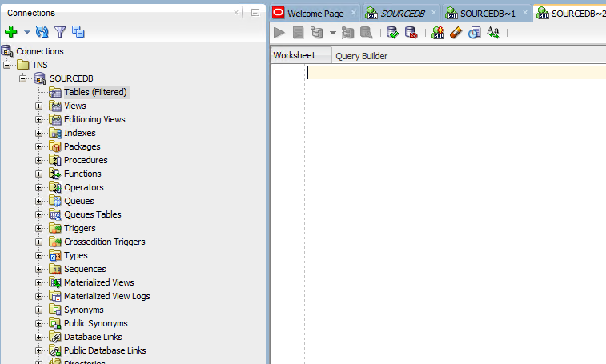The image size is (606, 364).
Task: Click inside the SQL worksheet editor
Action: (x=448, y=200)
